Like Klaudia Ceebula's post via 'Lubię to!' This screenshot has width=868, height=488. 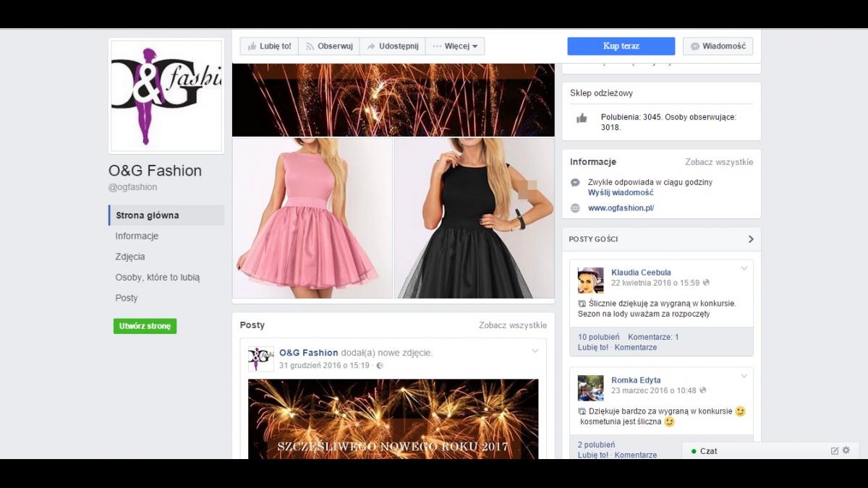point(593,347)
